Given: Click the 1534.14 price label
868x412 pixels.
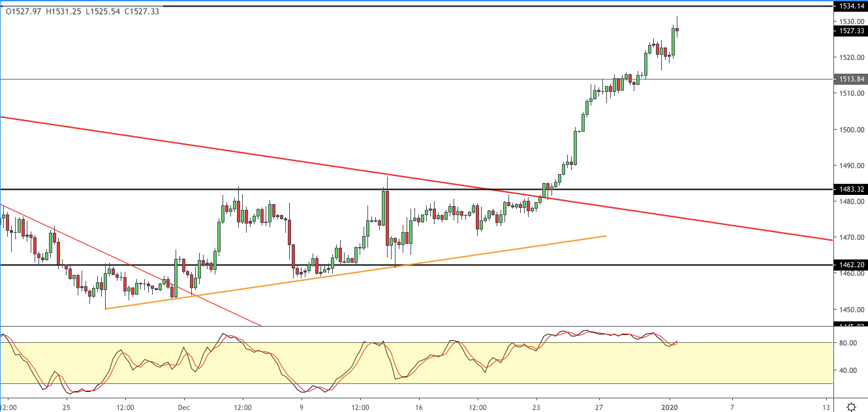Looking at the screenshot, I should 851,6.
